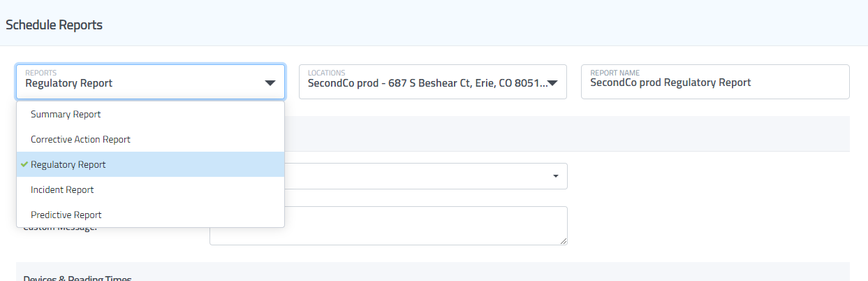Choose the Corrective Action Report option

point(80,139)
